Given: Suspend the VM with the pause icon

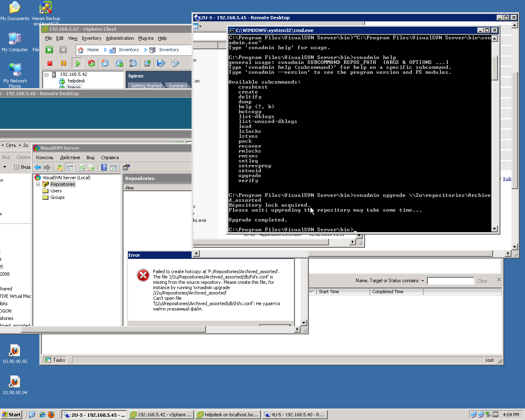Looking at the screenshot, I should click(64, 63).
